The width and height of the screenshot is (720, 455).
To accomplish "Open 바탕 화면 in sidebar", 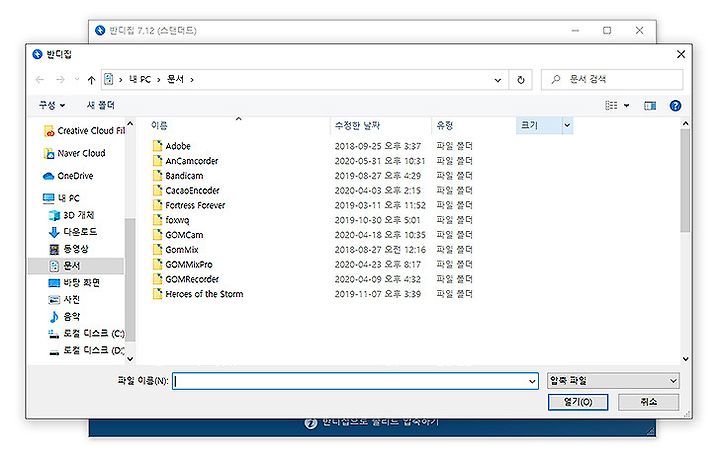I will coord(74,283).
